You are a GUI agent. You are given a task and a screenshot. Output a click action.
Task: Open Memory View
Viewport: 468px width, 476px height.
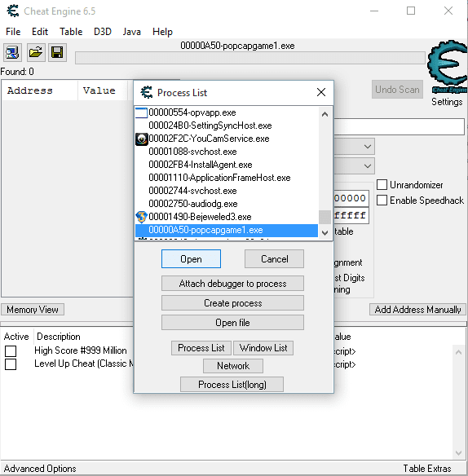pyautogui.click(x=33, y=310)
